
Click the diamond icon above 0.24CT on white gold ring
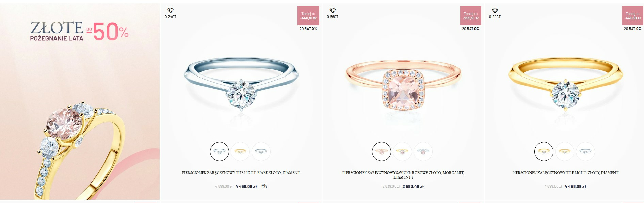(x=170, y=11)
